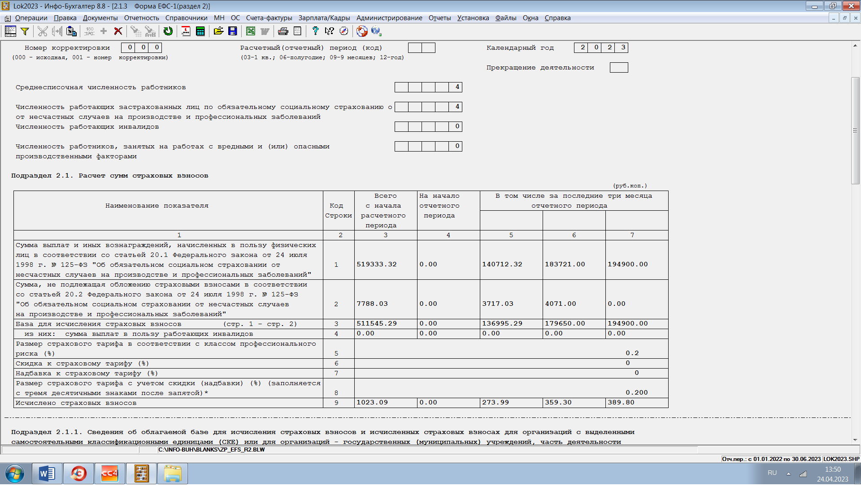The height and width of the screenshot is (504, 861).
Task: Select cell value 140712.32
Action: click(502, 264)
